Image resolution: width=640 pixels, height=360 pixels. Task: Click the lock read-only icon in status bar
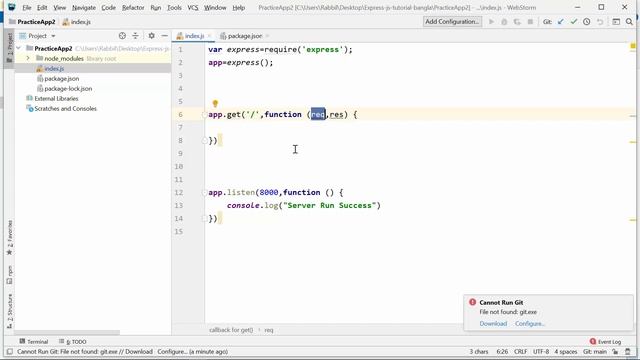615,351
